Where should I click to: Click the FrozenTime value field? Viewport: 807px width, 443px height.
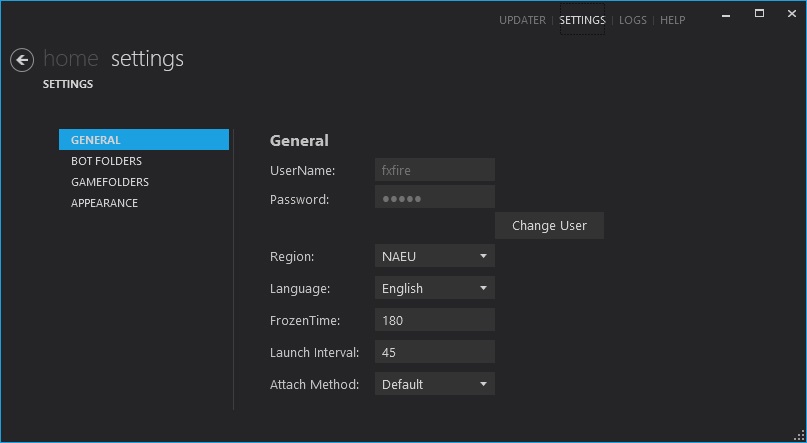tap(434, 320)
